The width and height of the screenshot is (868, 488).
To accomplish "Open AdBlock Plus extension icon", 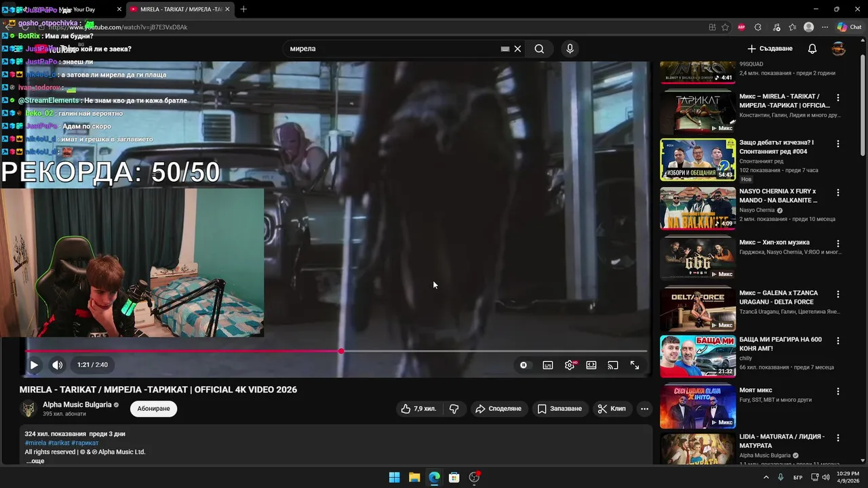I will coord(741,27).
